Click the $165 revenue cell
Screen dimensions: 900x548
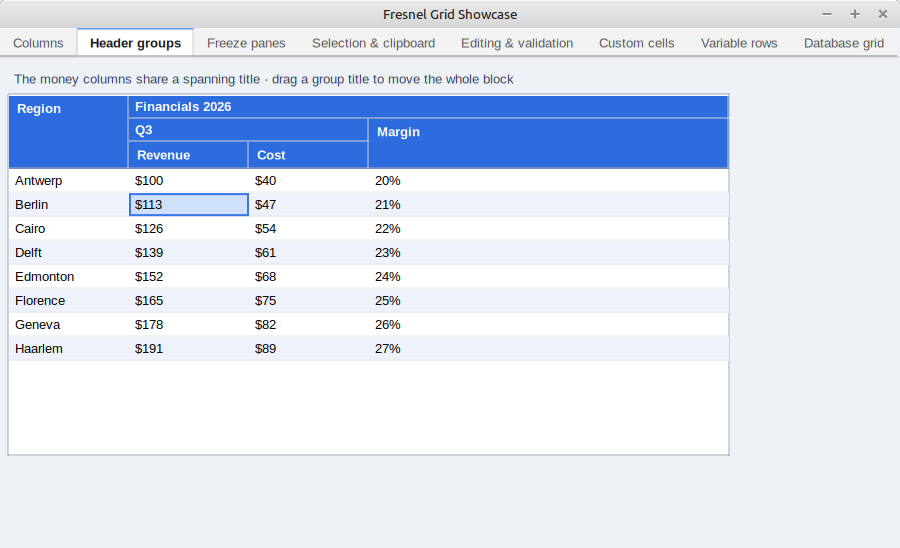click(189, 301)
